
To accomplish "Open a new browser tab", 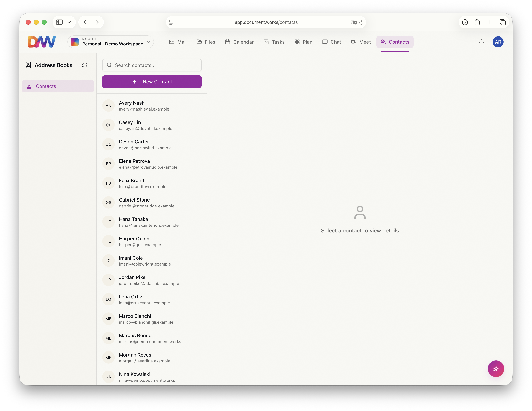I will click(490, 22).
